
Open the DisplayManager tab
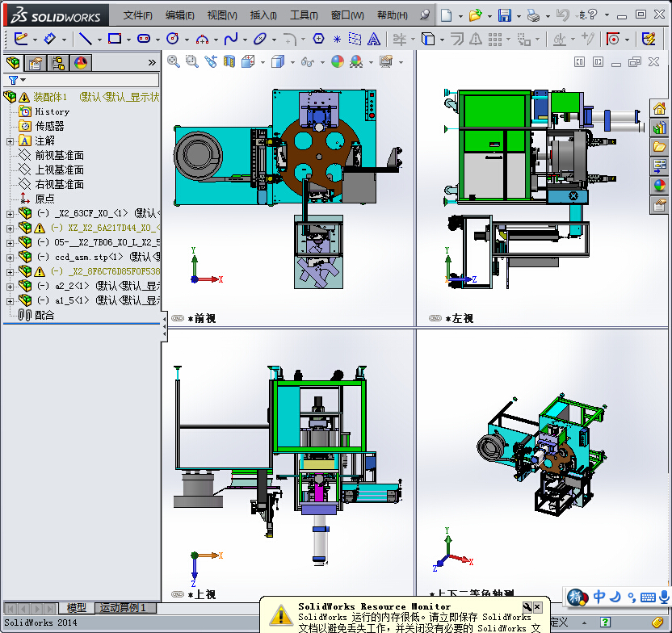coord(81,63)
